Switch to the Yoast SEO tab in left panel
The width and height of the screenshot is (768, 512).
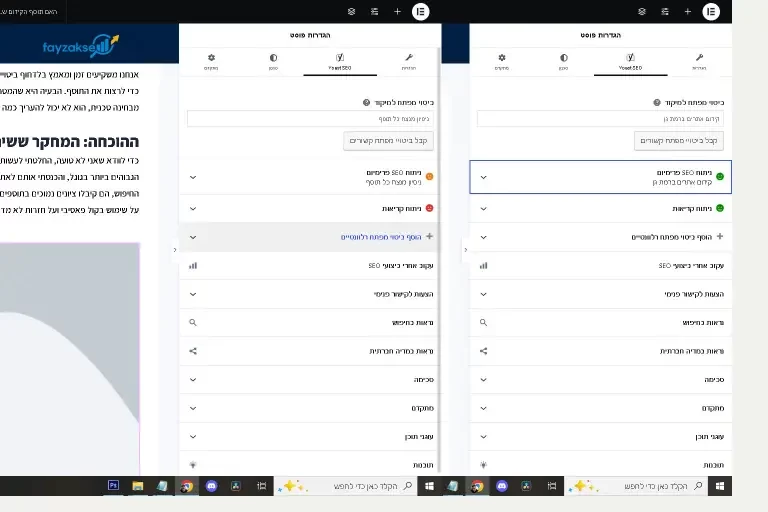[339, 61]
